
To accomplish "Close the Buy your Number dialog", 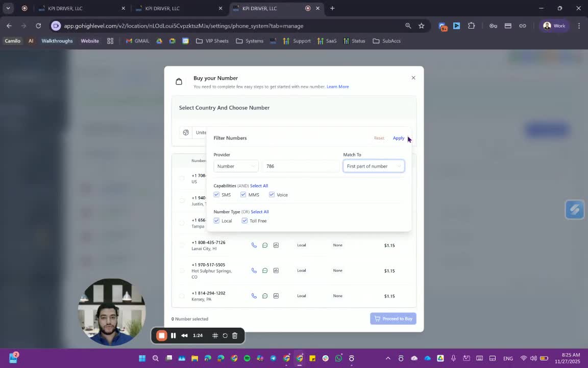I will click(x=413, y=78).
